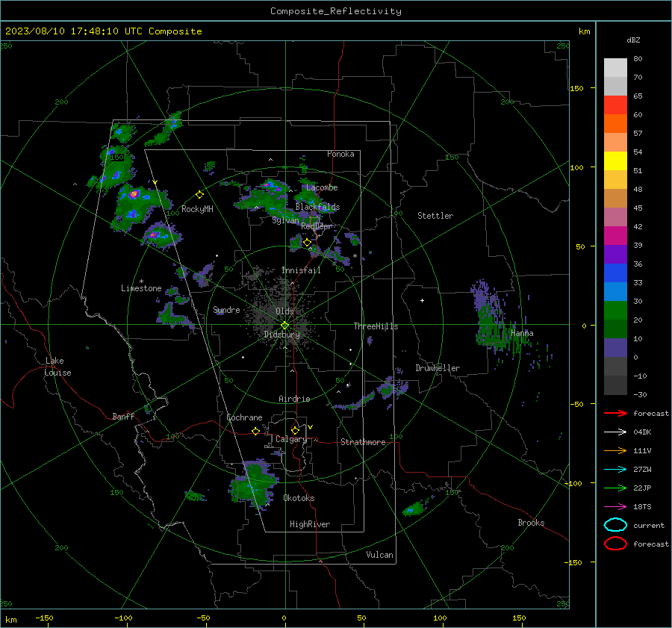Click the Airdrie city label
Viewport: 672px width, 628px height.
[x=294, y=399]
